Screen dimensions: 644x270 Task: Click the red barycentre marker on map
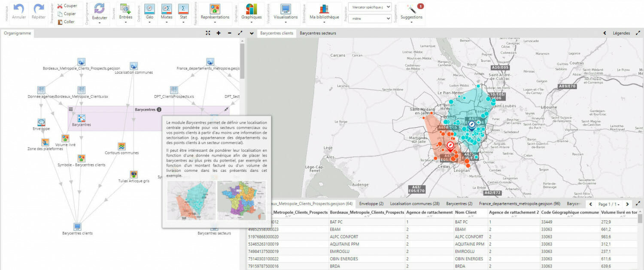click(x=450, y=146)
